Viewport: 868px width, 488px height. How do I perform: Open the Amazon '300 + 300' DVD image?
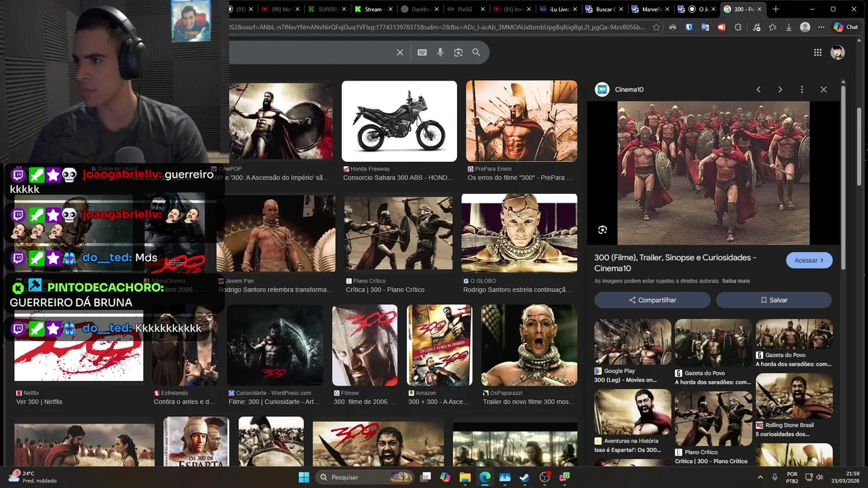[x=439, y=345]
